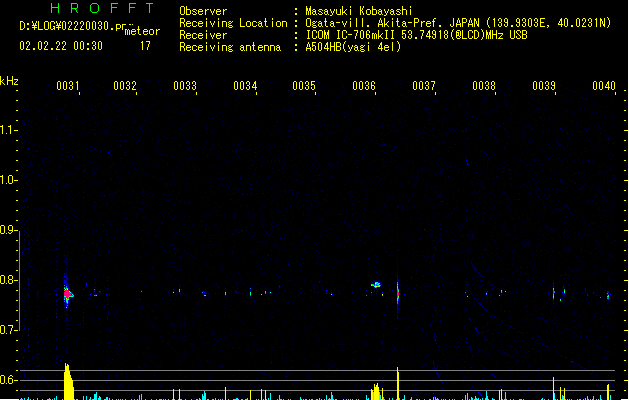Image resolution: width=629 pixels, height=400 pixels.
Task: Click the 0.6 kHz axis label
Action: [7, 380]
